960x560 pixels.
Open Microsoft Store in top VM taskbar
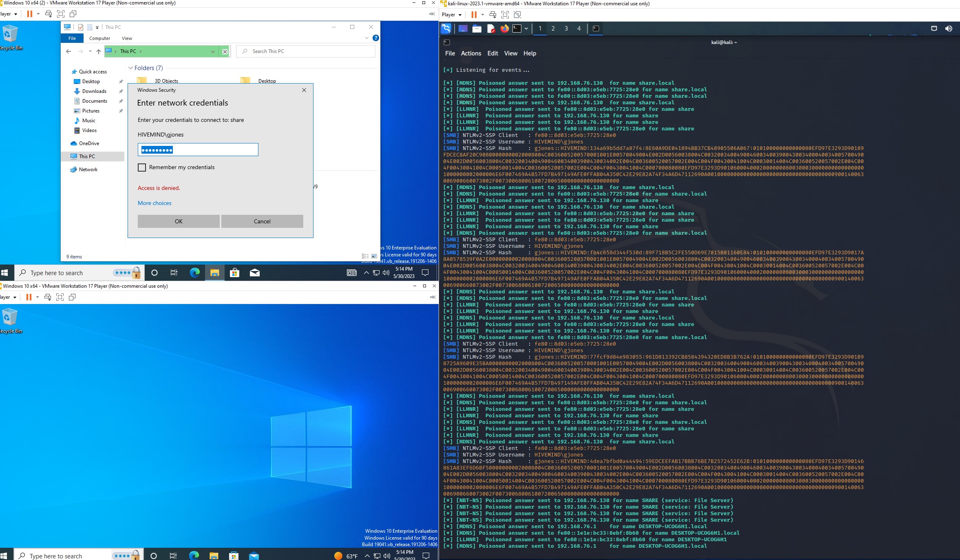[x=234, y=273]
